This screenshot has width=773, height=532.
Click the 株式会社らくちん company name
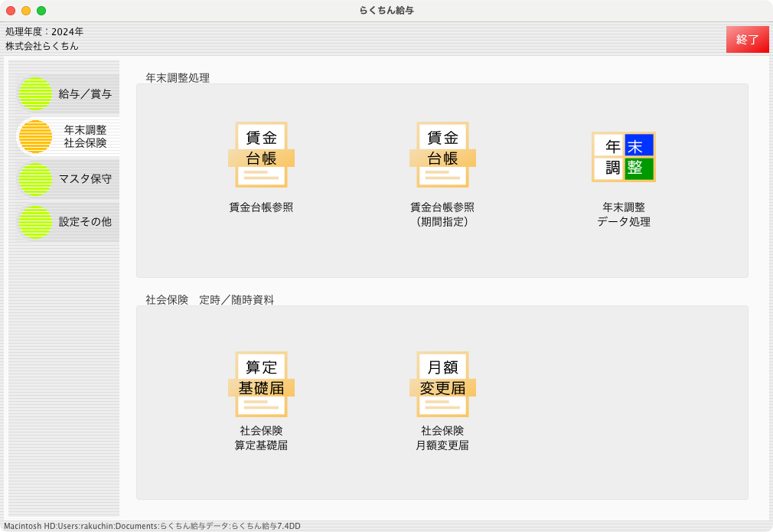coord(42,47)
